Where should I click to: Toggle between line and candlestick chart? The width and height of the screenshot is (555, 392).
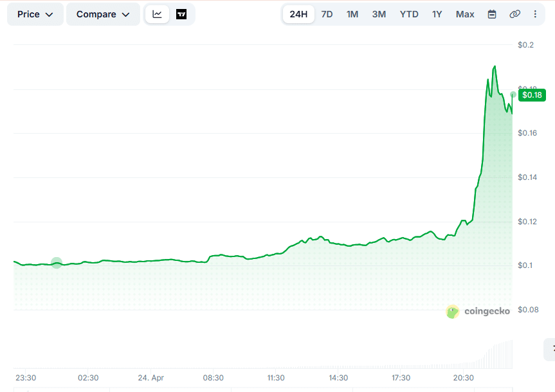pyautogui.click(x=156, y=13)
